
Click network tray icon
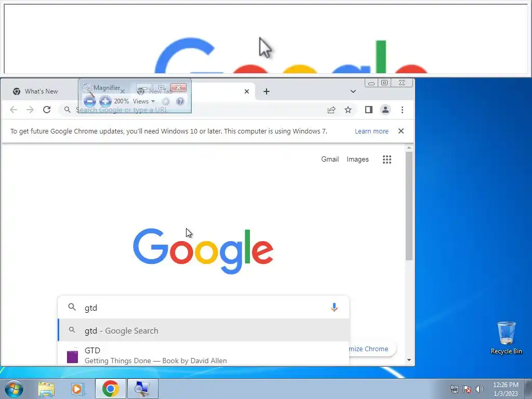point(454,389)
